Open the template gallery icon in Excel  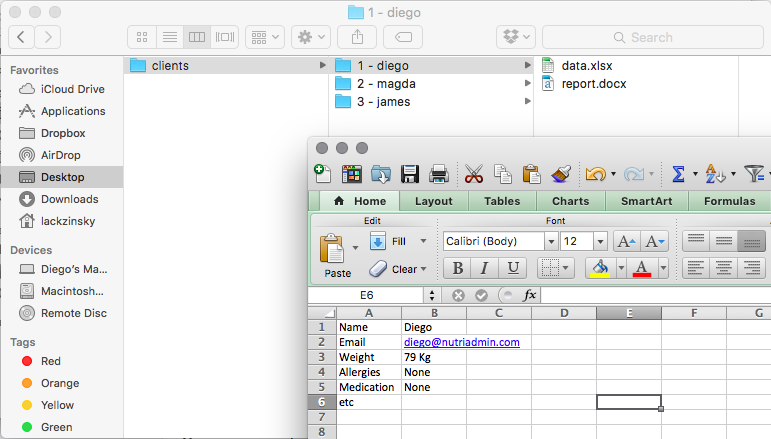pos(352,174)
